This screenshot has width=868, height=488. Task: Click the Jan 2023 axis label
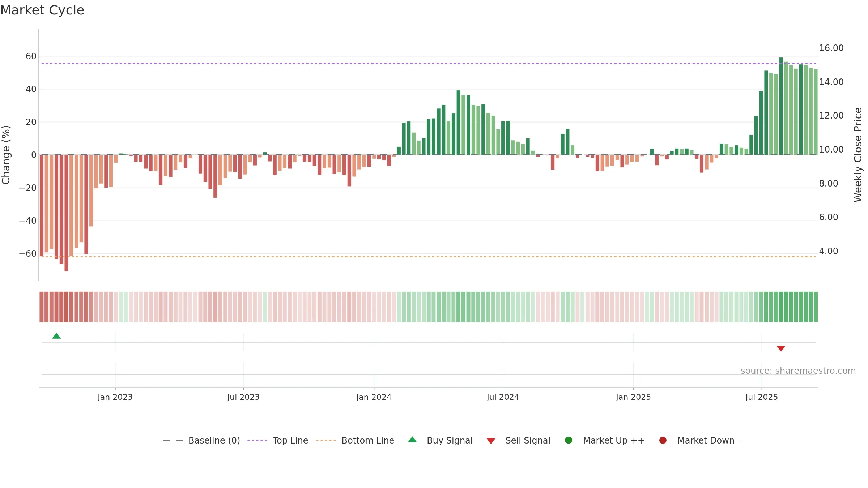click(115, 397)
